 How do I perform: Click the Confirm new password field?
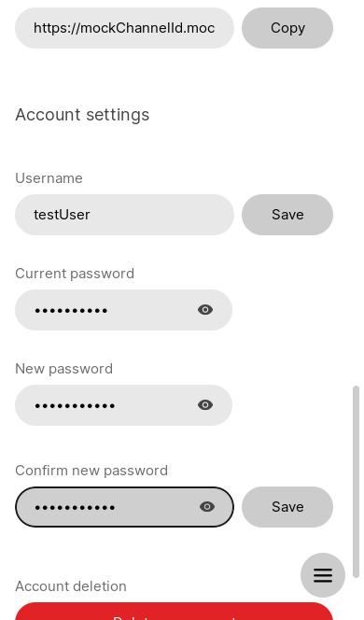coord(124,507)
